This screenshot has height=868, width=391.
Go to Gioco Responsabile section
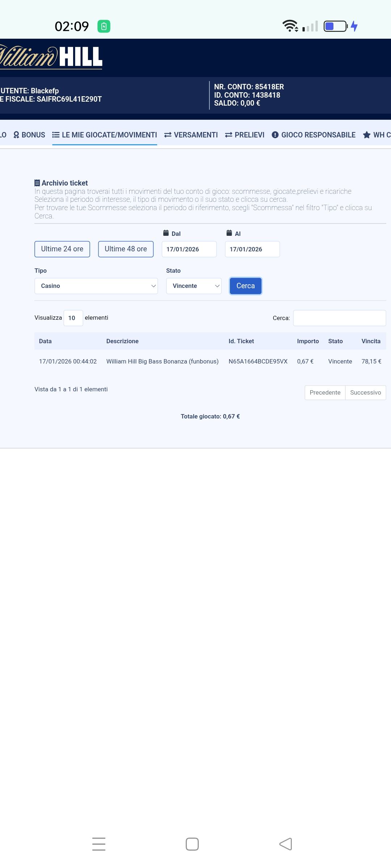[x=314, y=135]
